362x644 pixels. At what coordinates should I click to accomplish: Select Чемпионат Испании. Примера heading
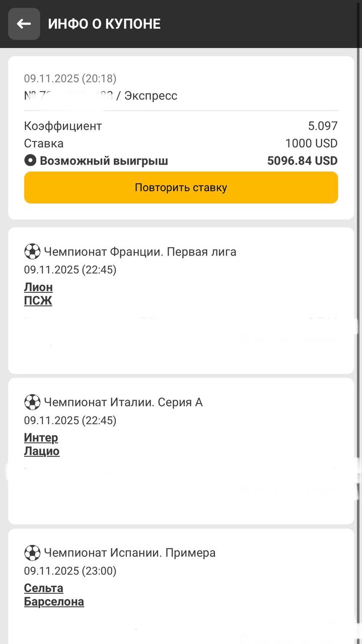coord(130,553)
